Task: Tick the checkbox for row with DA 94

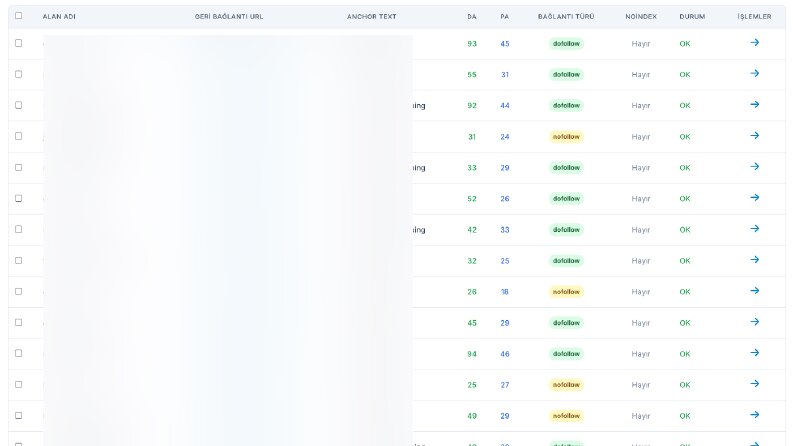Action: click(x=19, y=353)
